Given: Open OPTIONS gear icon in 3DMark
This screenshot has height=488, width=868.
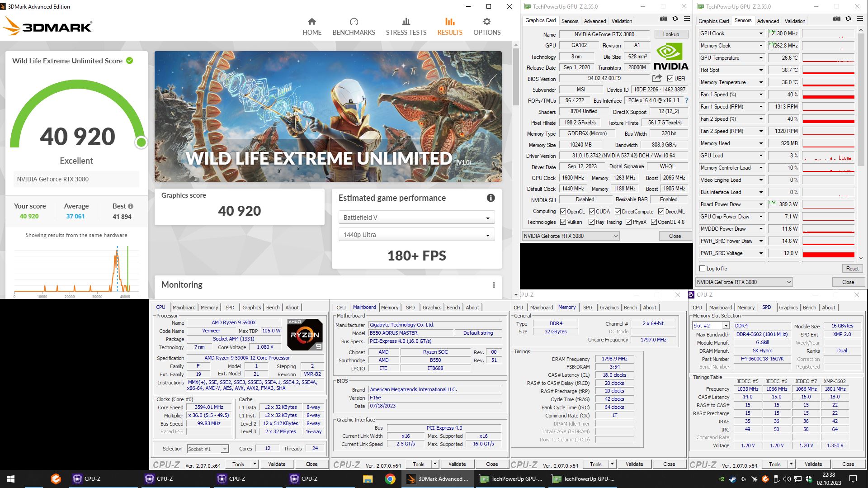Looking at the screenshot, I should click(x=487, y=21).
